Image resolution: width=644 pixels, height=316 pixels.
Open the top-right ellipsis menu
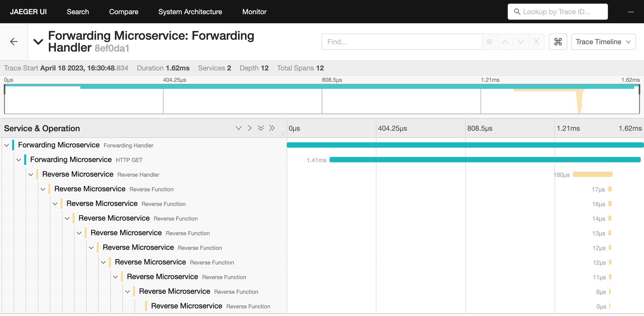(x=631, y=11)
